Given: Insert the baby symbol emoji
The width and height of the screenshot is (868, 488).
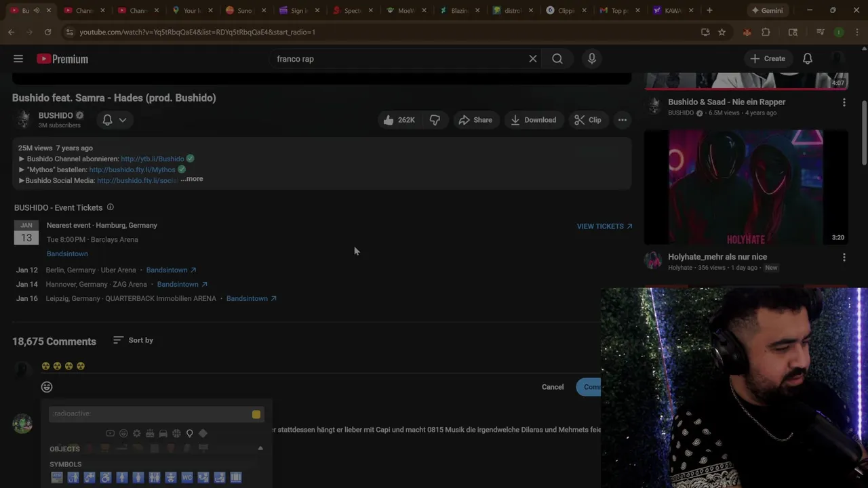Looking at the screenshot, I should (x=171, y=478).
